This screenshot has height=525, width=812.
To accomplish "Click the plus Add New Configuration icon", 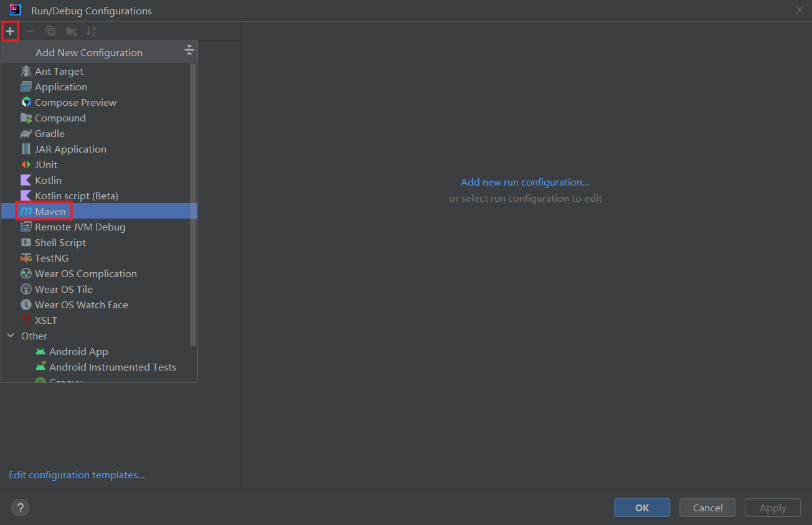I will pos(10,31).
